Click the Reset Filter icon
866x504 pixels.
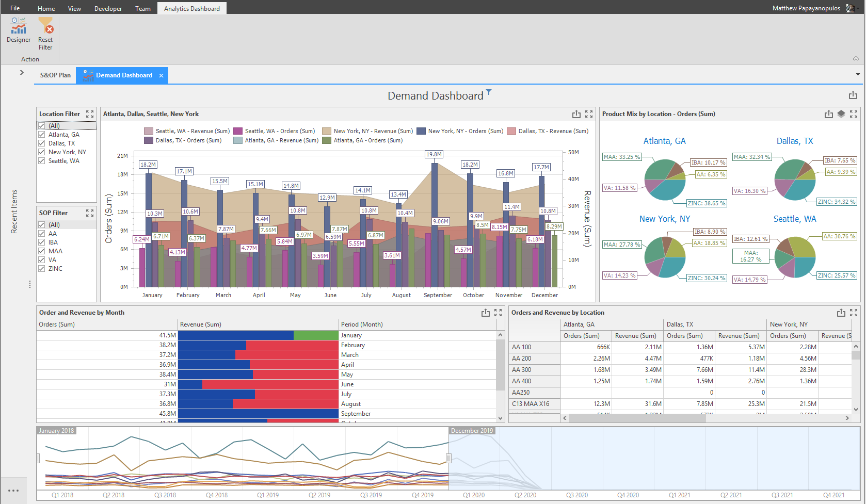[x=45, y=26]
